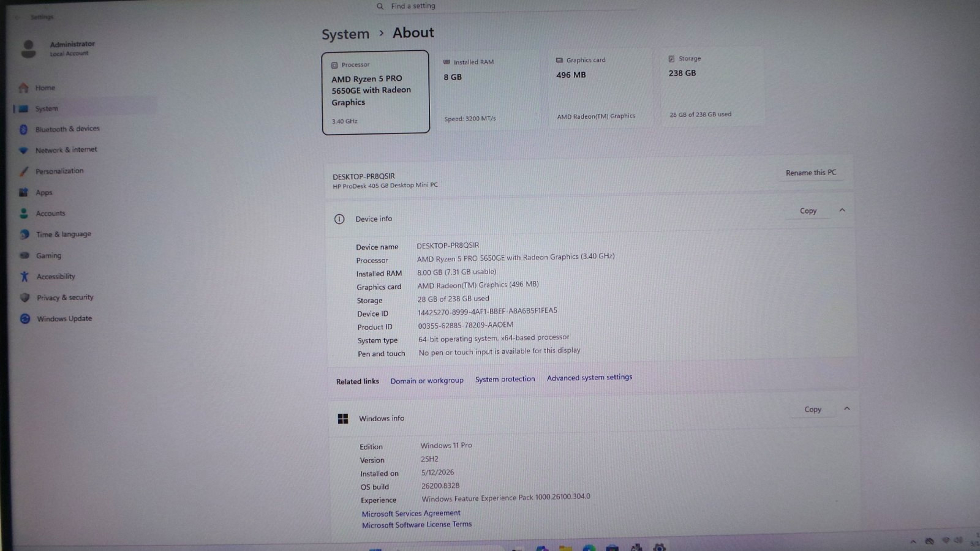Click Product ID value 00355-62885-78209-AAOEM
Image resolution: width=980 pixels, height=551 pixels.
click(x=466, y=325)
